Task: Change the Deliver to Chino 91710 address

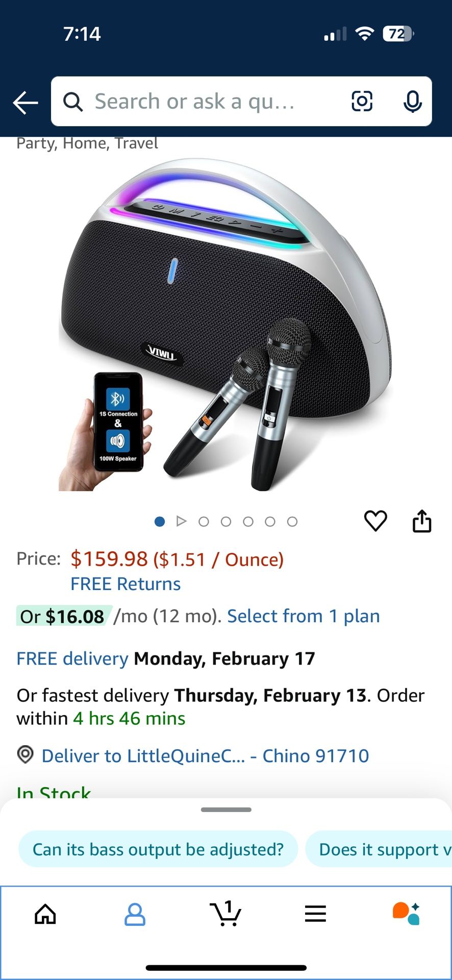Action: click(x=205, y=756)
